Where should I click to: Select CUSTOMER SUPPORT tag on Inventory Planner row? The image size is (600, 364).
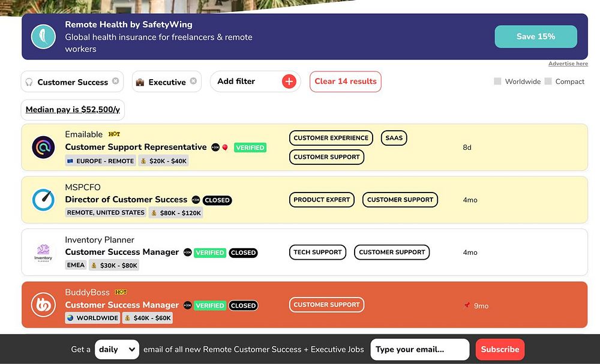392,252
